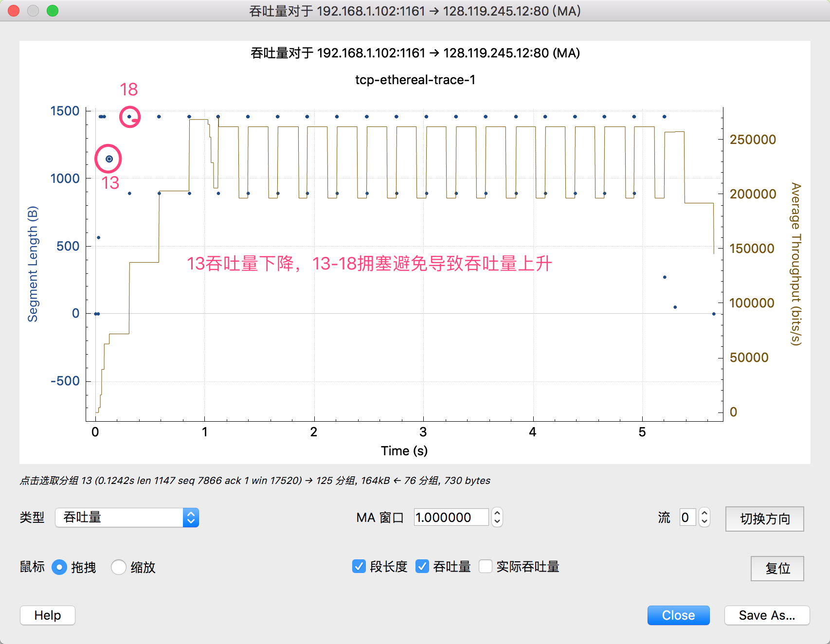Click the 复位 reset button
Screen dimensions: 830x644
777,569
